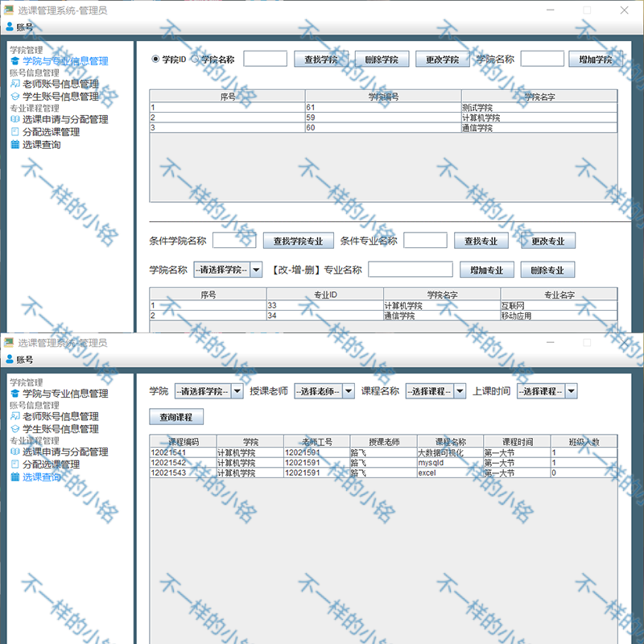Viewport: 644px width, 644px height.
Task: Open the 课程名称 选择课程 dropdown
Action: click(436, 391)
